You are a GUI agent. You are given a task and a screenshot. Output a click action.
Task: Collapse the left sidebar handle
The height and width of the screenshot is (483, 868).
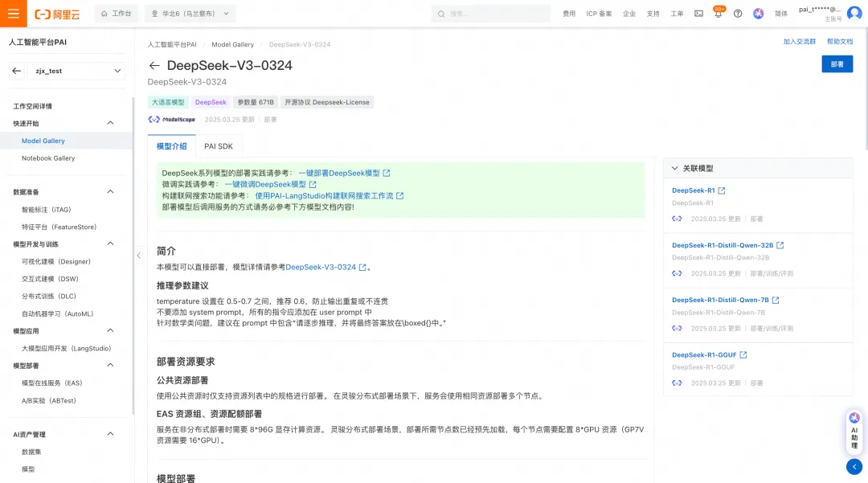(x=138, y=255)
